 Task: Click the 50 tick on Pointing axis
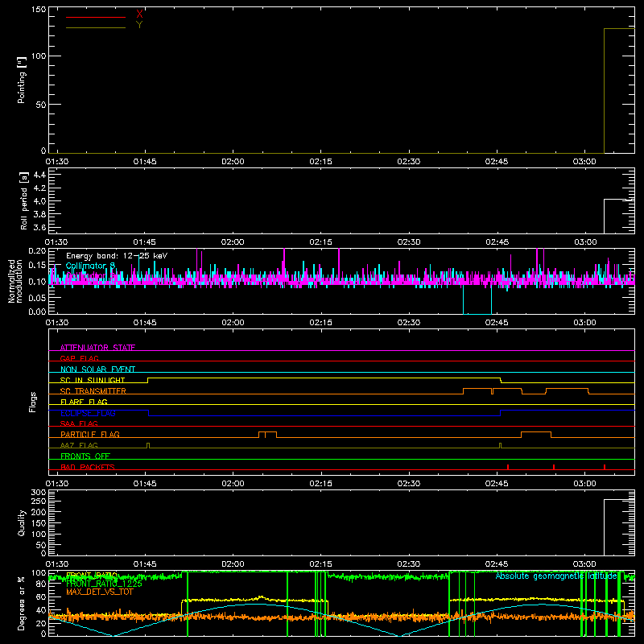(x=41, y=105)
